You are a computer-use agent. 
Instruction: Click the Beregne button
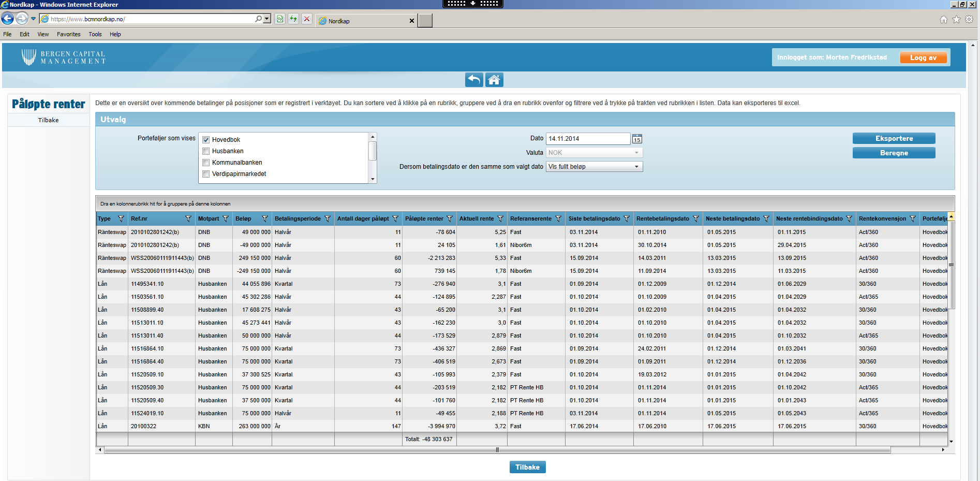click(x=894, y=153)
